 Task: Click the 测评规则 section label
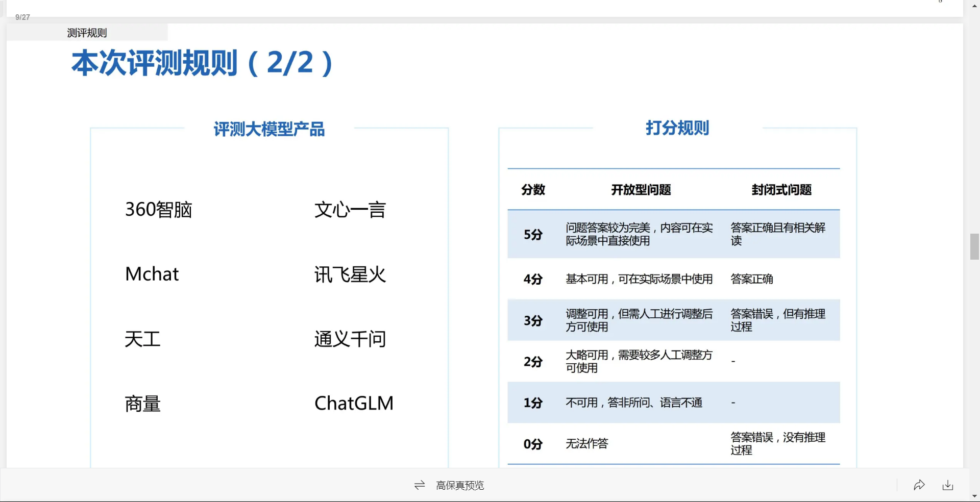point(87,33)
